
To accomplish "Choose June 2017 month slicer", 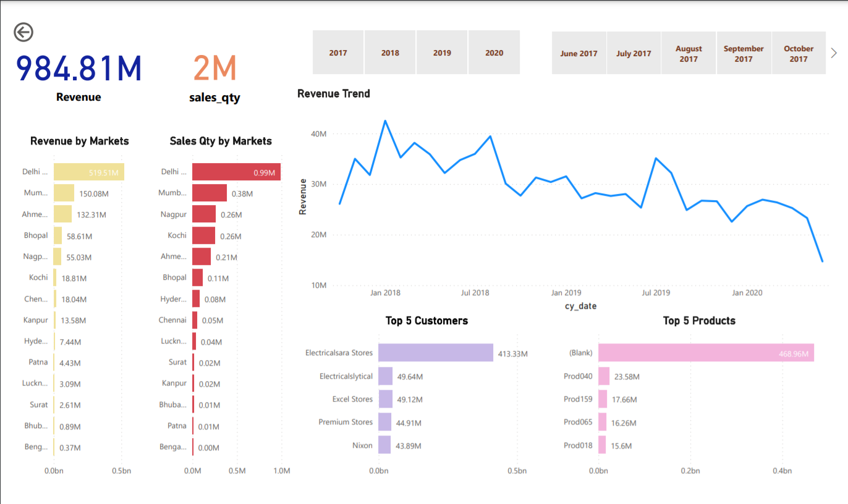I will pos(579,53).
